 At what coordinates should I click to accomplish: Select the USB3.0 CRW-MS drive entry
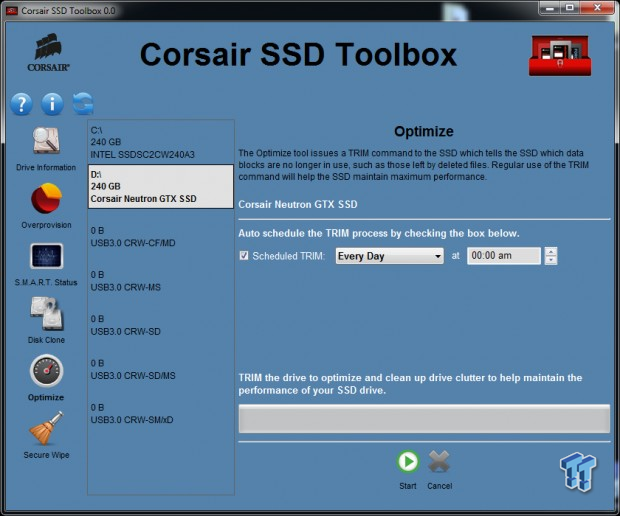(161, 281)
